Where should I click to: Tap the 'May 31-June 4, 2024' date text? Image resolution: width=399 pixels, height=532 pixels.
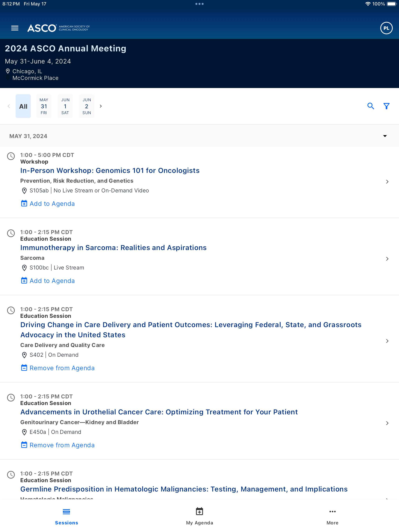coord(38,61)
